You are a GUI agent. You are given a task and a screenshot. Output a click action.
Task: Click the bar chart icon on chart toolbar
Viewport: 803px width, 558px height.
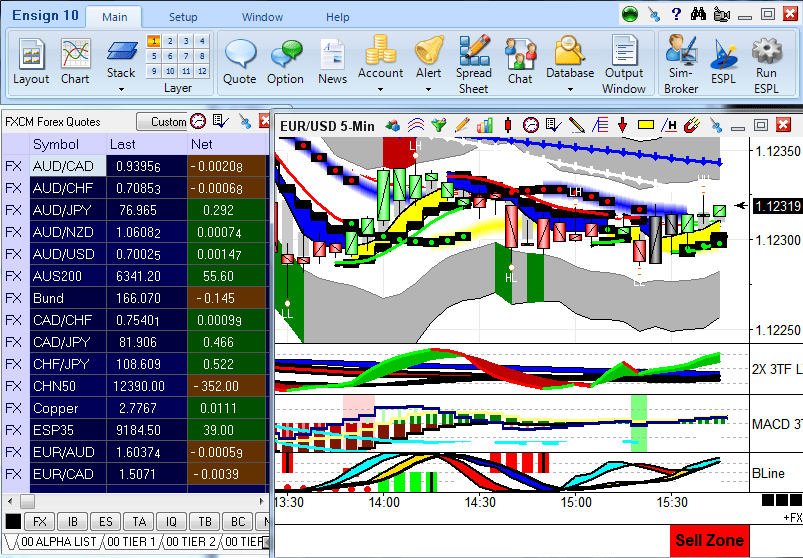(x=484, y=125)
